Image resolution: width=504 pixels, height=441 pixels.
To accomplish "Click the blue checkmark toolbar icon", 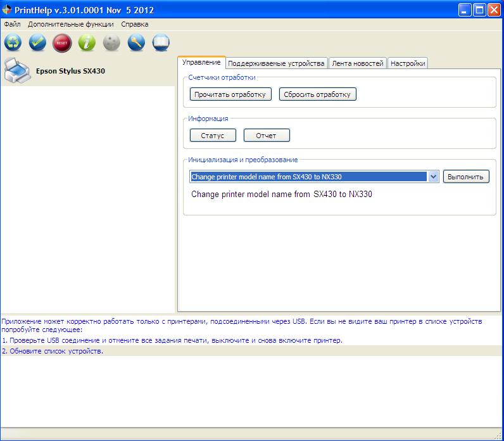I will point(37,43).
